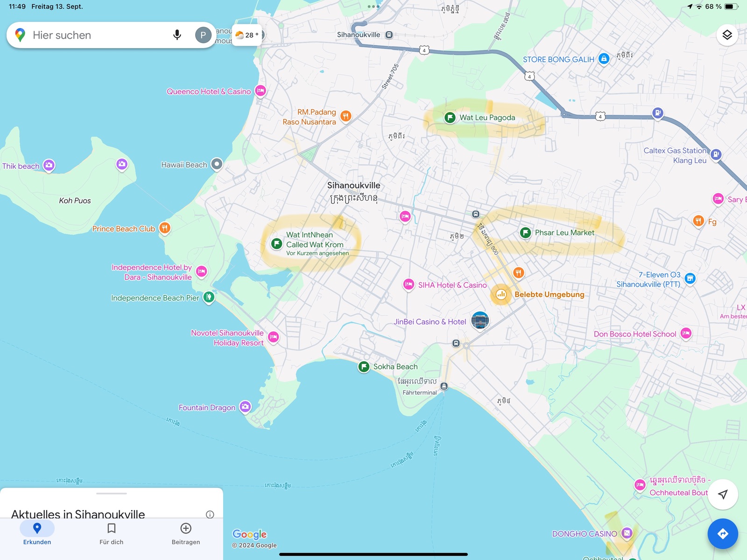Expand the bottom sheet using drag handle
This screenshot has width=747, height=560.
tap(112, 493)
